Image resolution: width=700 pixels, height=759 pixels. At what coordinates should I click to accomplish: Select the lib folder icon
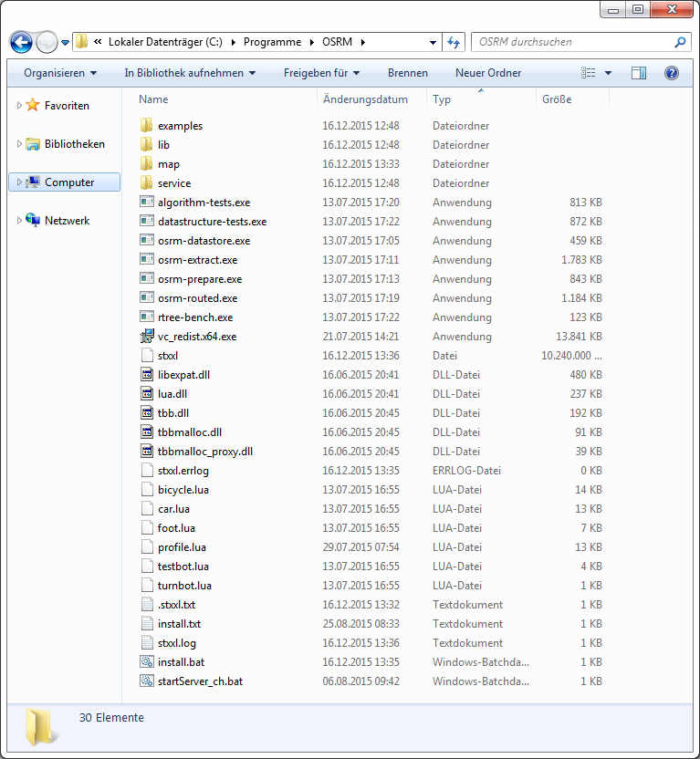coord(147,144)
